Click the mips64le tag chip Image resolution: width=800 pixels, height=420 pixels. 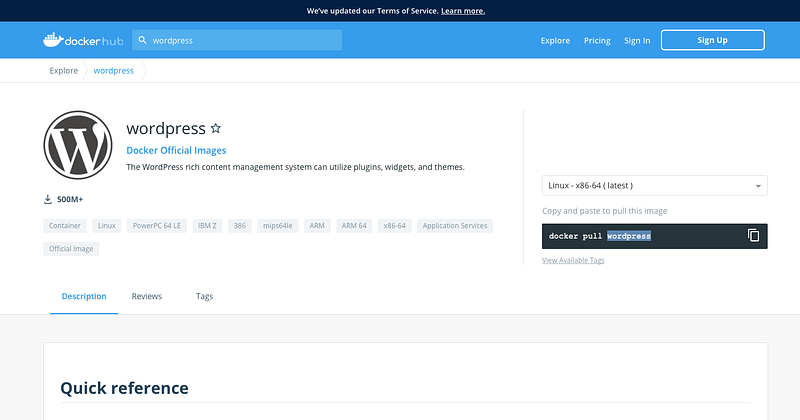[278, 226]
